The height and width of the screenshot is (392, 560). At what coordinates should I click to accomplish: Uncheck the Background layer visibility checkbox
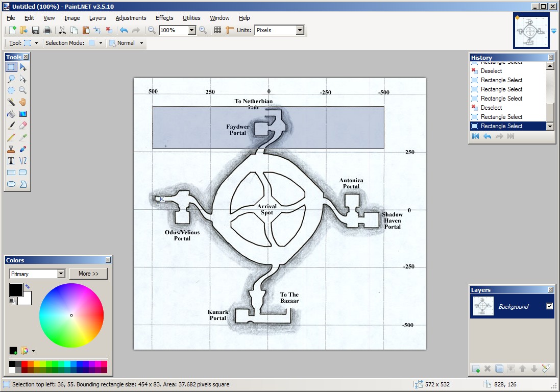click(x=550, y=306)
